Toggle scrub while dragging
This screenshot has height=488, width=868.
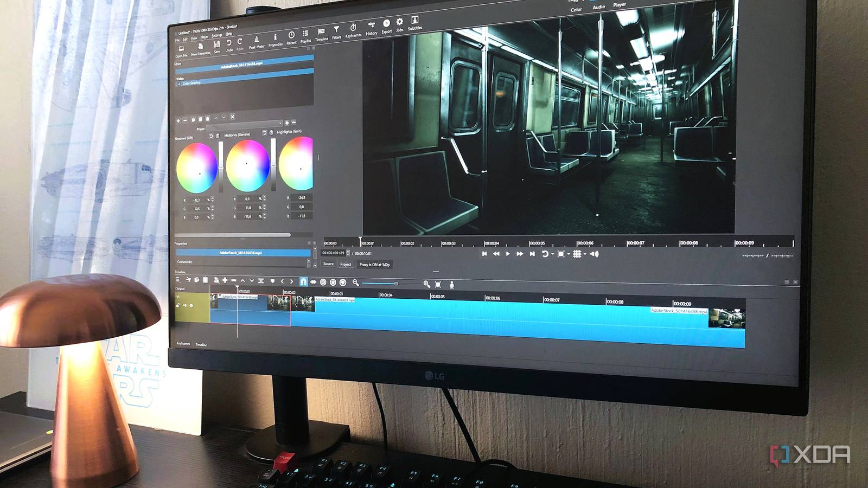[313, 282]
